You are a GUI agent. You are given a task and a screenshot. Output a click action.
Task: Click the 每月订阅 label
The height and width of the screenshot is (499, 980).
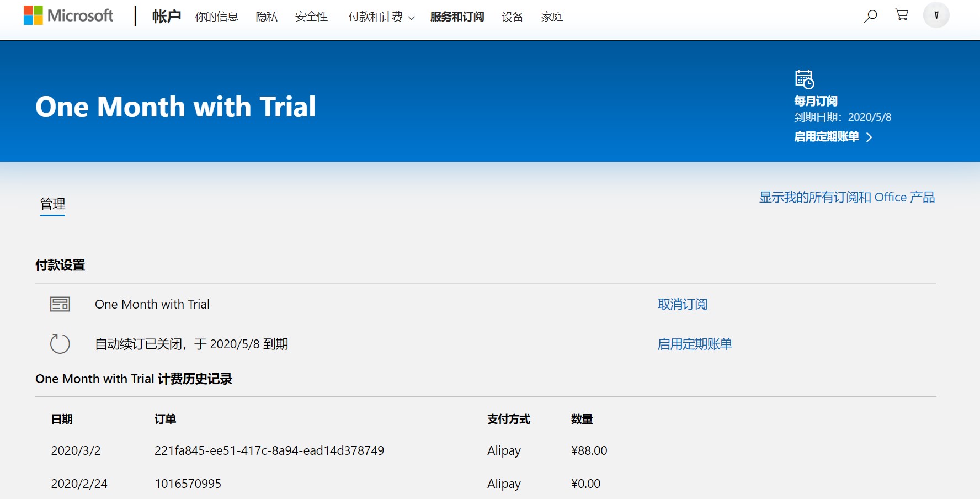point(816,101)
